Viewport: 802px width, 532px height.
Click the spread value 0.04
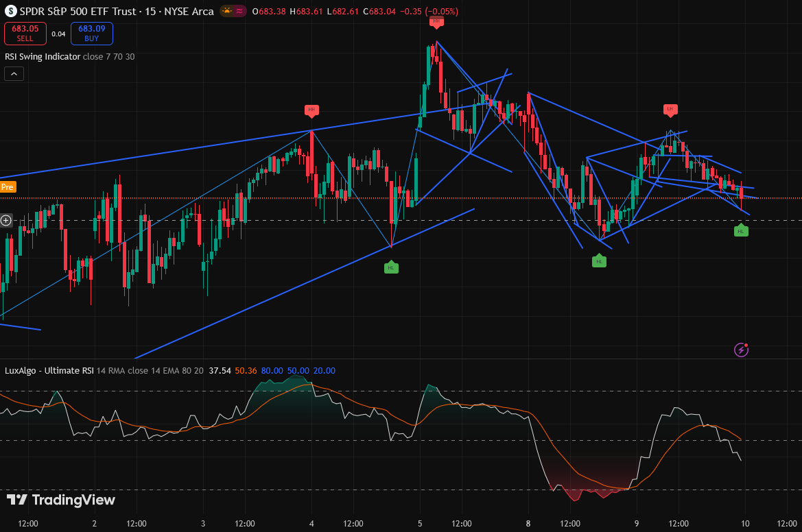[x=58, y=34]
